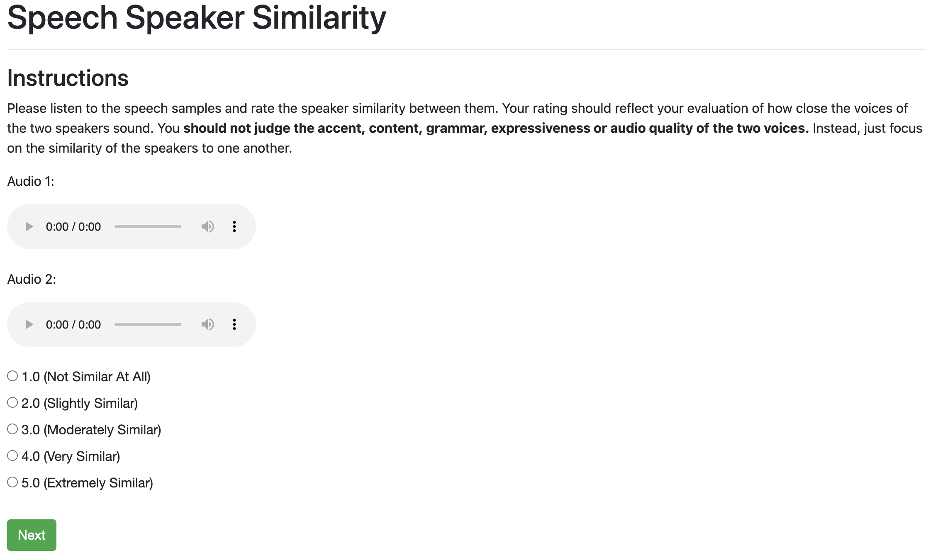
Task: Rate the pair 4.0 Very Similar
Action: [x=12, y=456]
